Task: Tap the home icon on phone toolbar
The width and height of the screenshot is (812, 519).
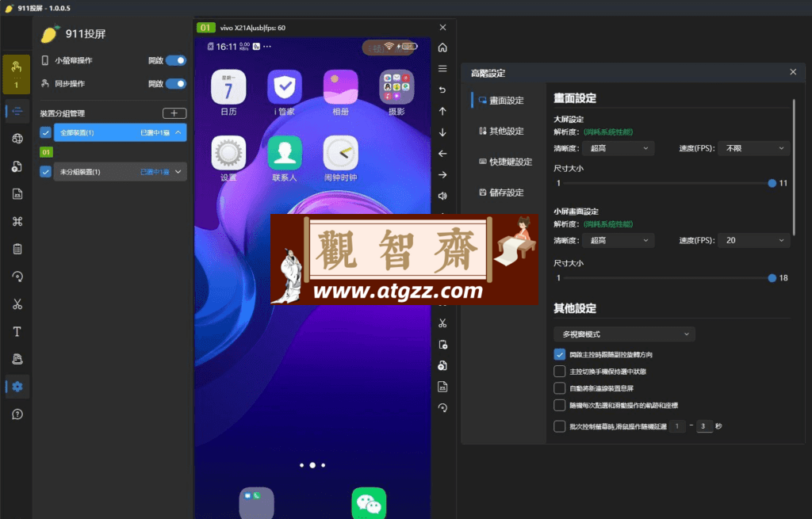Action: (x=442, y=48)
